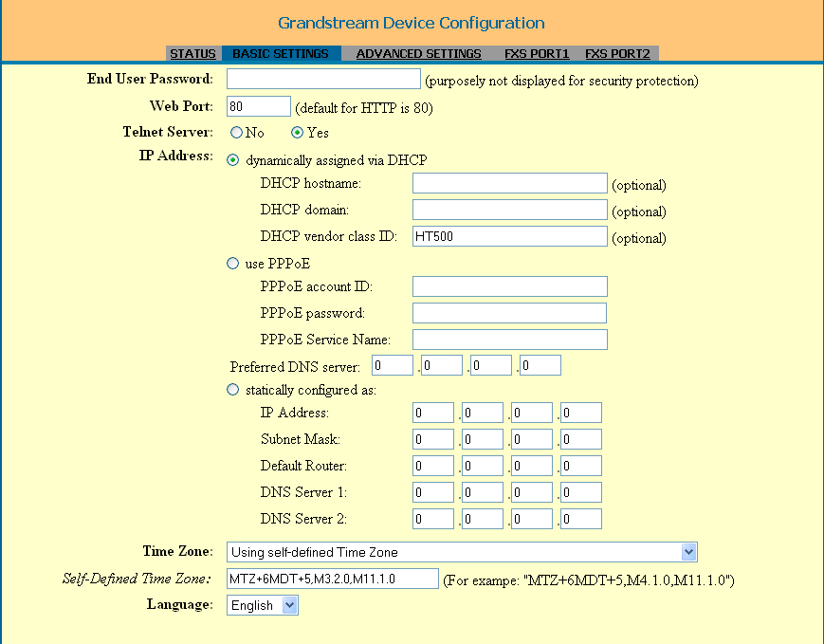Viewport: 824px width, 644px height.
Task: Open the Language dropdown
Action: click(263, 605)
